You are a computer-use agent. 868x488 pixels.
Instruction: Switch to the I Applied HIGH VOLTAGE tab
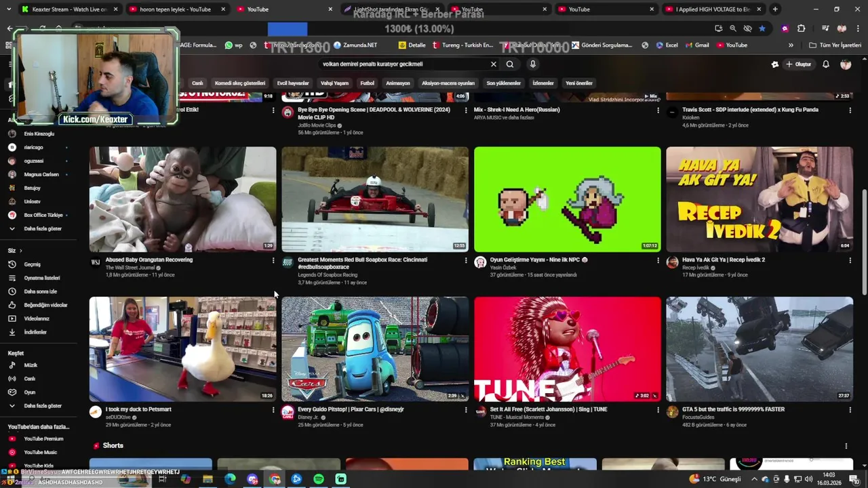click(714, 9)
